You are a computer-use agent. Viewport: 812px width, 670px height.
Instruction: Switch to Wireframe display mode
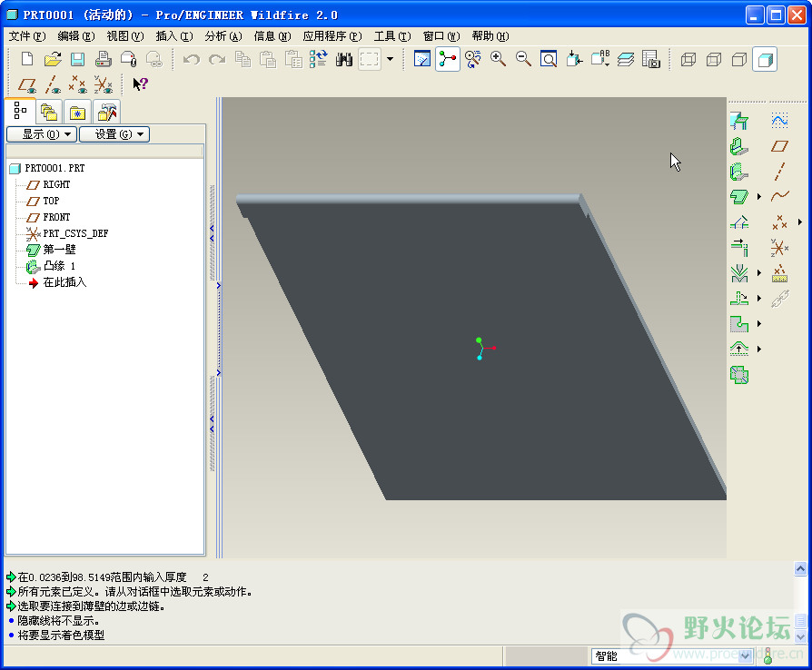point(688,60)
